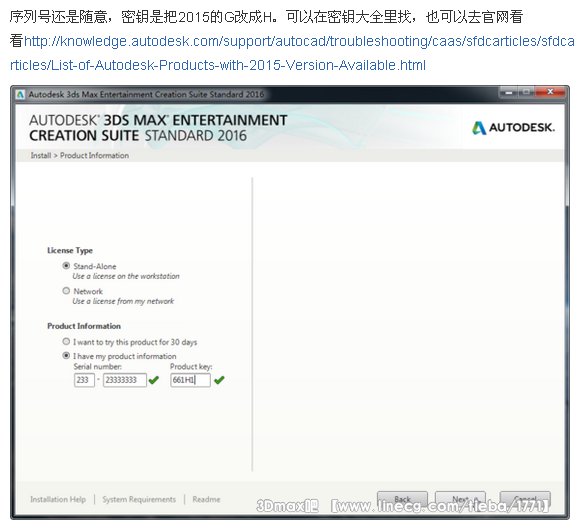Minimize the installer window
The image size is (578, 523).
point(509,92)
